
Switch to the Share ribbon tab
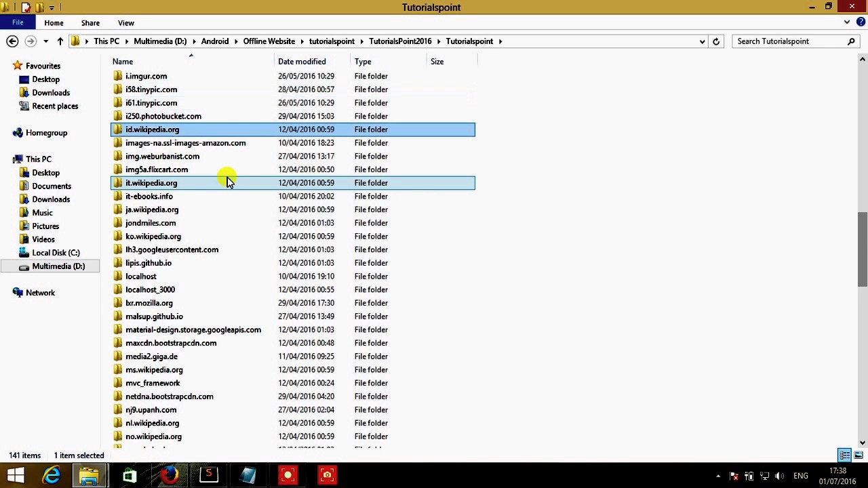(x=90, y=23)
